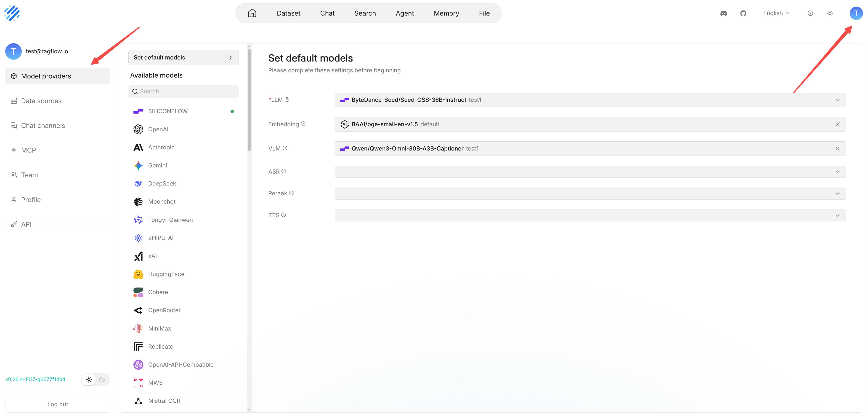The image size is (868, 417).
Task: Select the Moonshot provider icon
Action: click(x=138, y=202)
